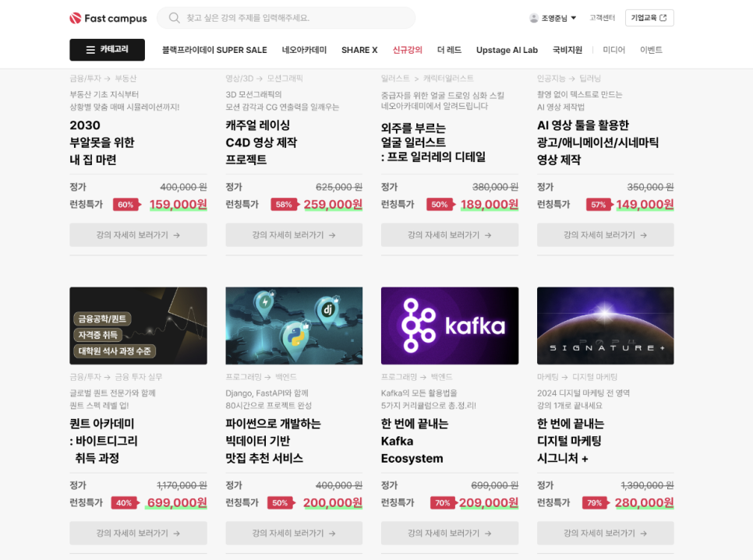Click title 캐주얼 레이싱 C4D 영상 제작
The height and width of the screenshot is (560, 753).
click(261, 143)
